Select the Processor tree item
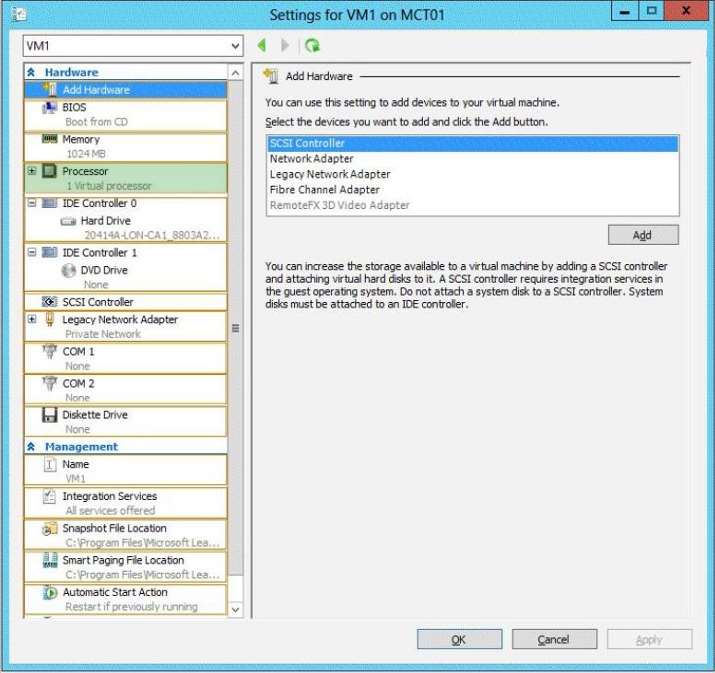This screenshot has width=715, height=673. pyautogui.click(x=125, y=178)
